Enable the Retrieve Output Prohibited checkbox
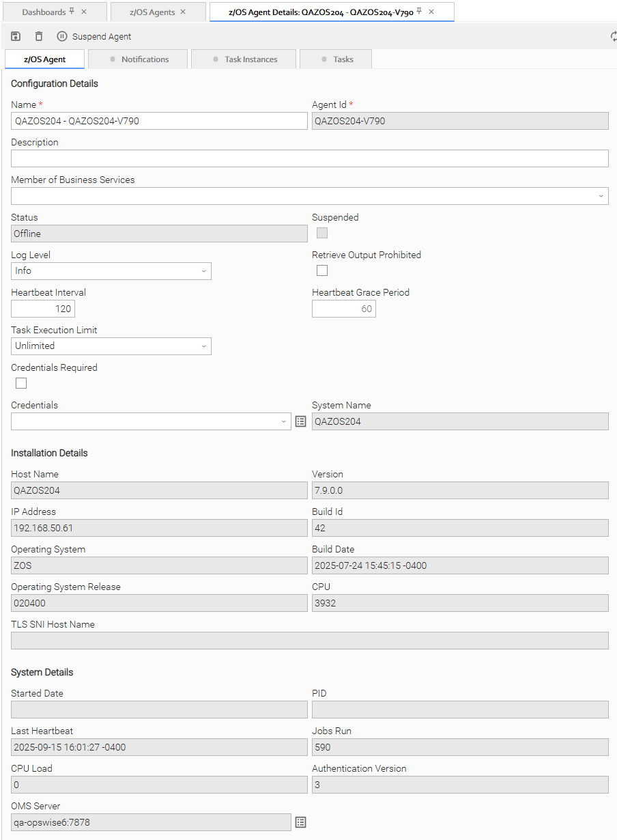 point(322,270)
